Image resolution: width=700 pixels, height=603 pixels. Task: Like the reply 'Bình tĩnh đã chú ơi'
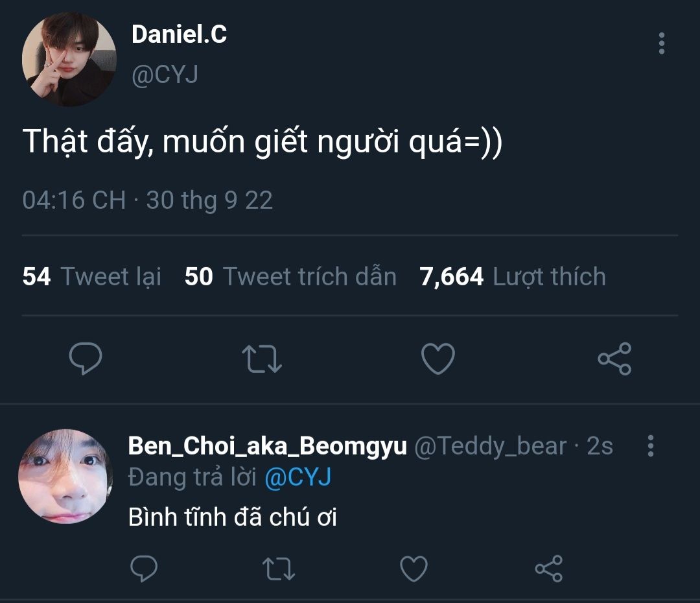click(414, 569)
